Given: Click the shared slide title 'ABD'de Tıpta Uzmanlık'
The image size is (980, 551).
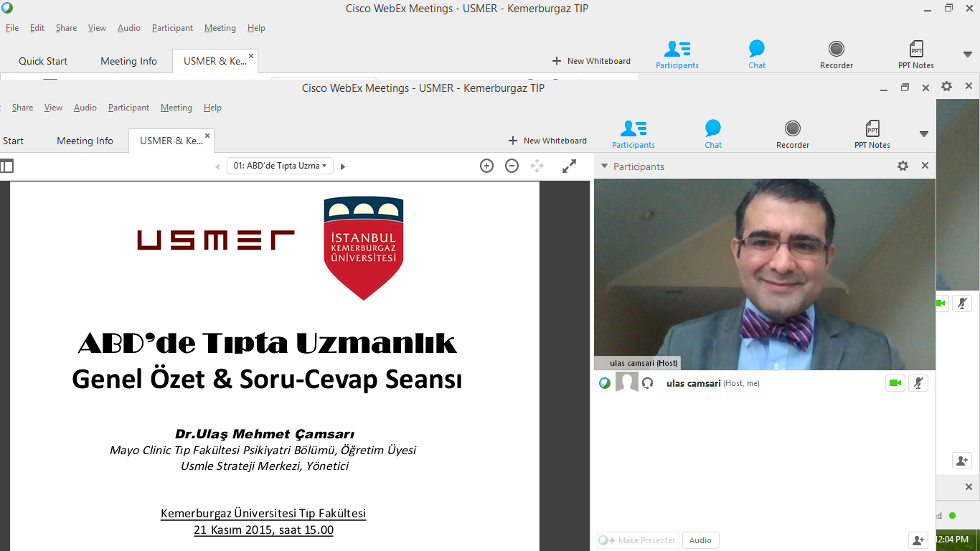Looking at the screenshot, I should click(x=268, y=343).
